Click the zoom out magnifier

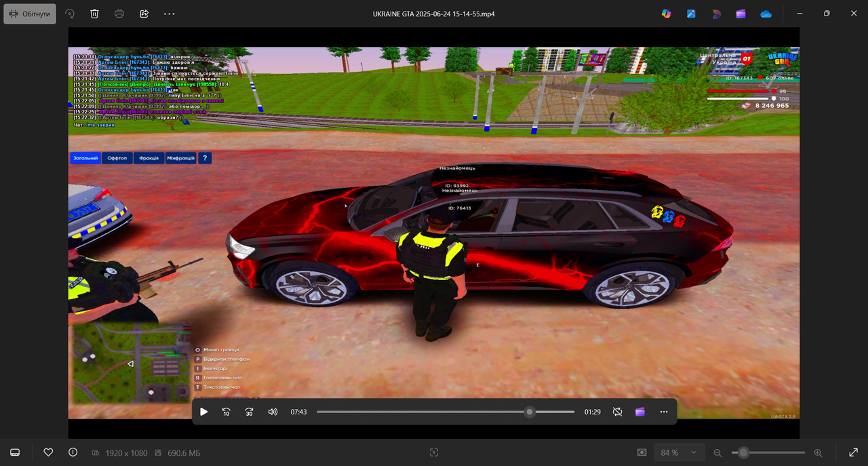point(717,452)
